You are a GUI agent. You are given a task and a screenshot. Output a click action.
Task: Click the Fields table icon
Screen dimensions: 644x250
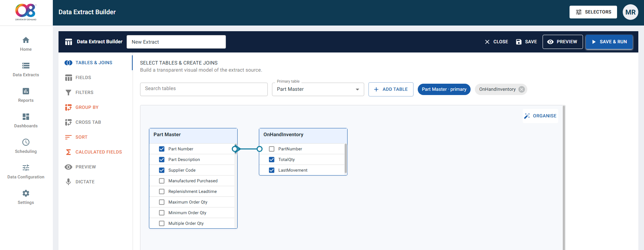pos(68,78)
